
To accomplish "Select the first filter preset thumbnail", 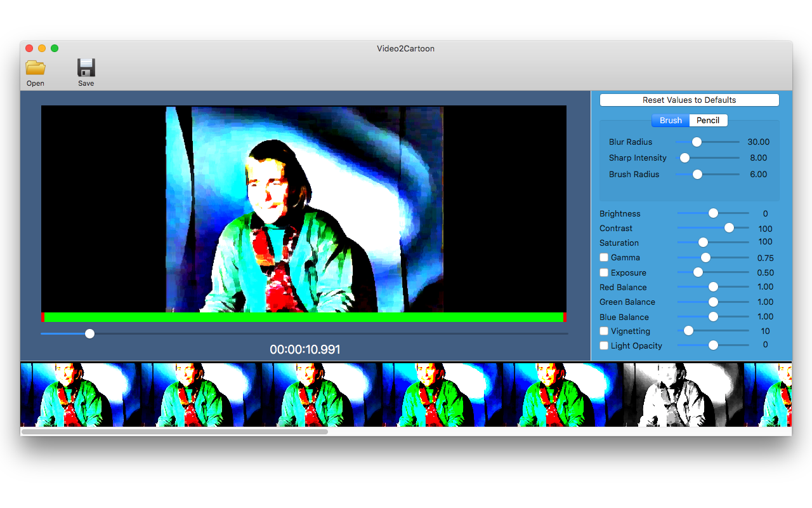I will pyautogui.click(x=81, y=394).
